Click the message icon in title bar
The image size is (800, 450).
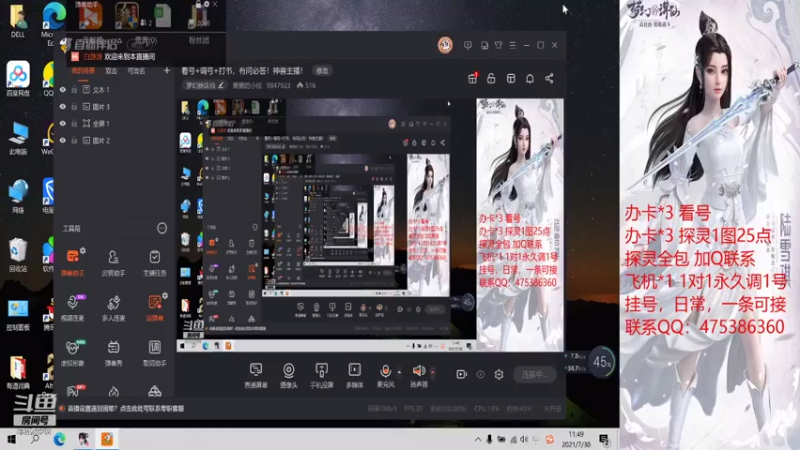click(468, 45)
